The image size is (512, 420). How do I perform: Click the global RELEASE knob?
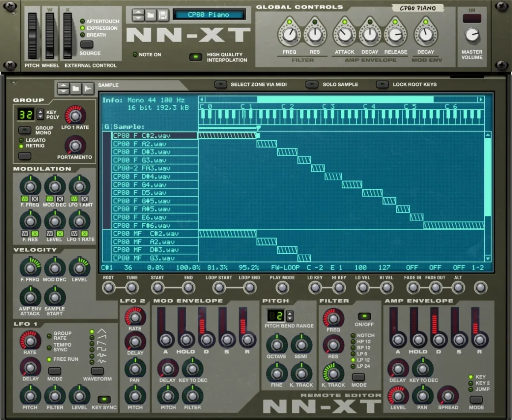[x=395, y=35]
